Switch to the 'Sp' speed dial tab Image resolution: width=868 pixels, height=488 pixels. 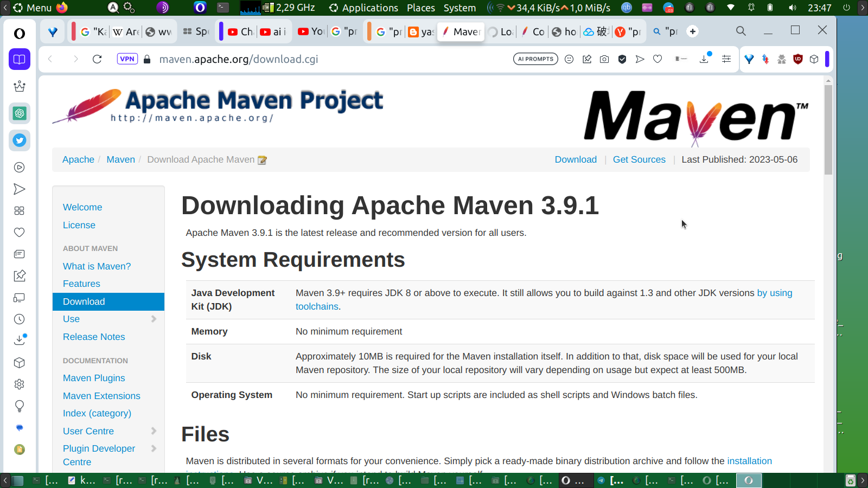(196, 31)
